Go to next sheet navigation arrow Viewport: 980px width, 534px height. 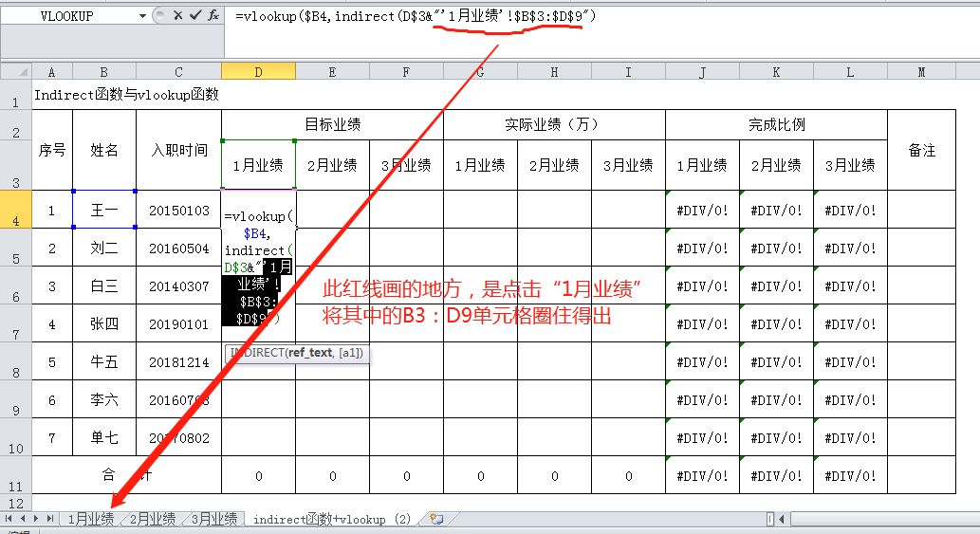coord(36,519)
